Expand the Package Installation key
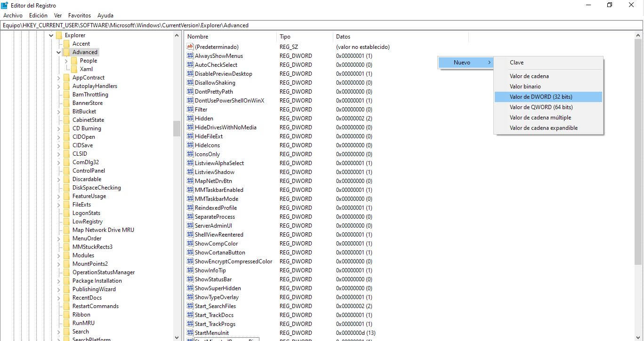The height and width of the screenshot is (341, 644). pos(58,281)
